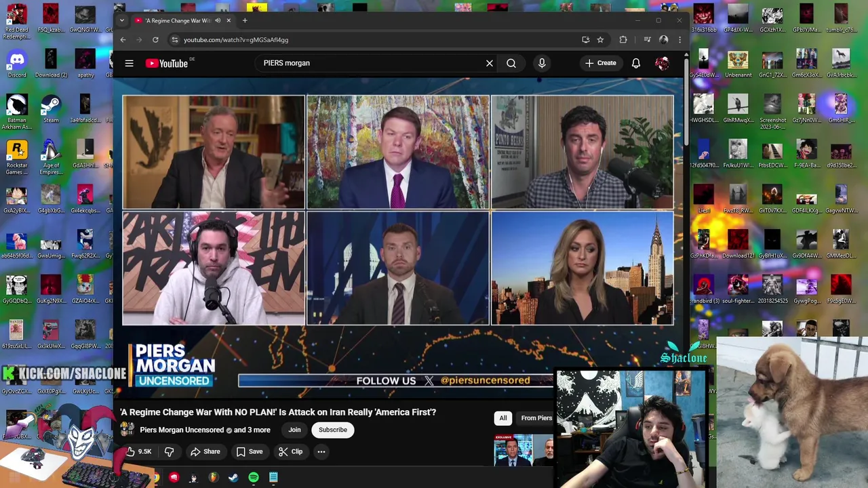The height and width of the screenshot is (488, 868).
Task: Open Red Dead Redemption desktop shortcut
Action: pyautogui.click(x=17, y=22)
